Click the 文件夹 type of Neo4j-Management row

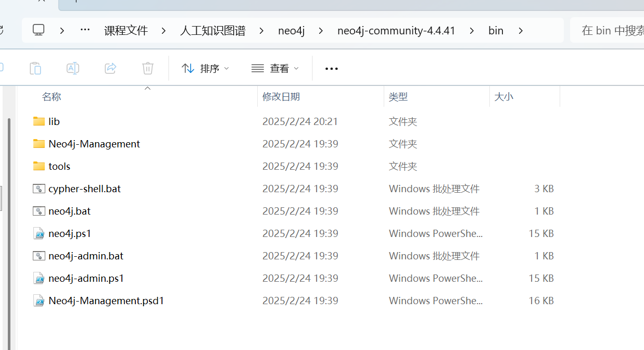(x=403, y=144)
